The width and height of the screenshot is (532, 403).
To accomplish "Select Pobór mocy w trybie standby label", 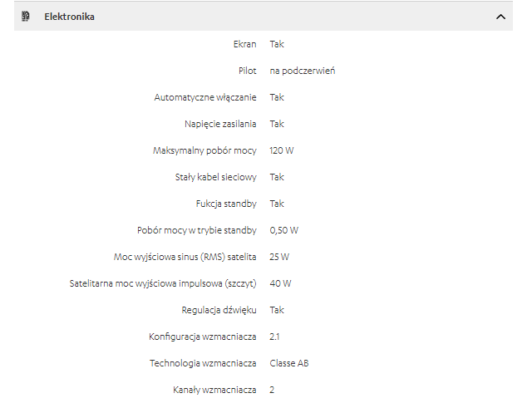I will (196, 230).
